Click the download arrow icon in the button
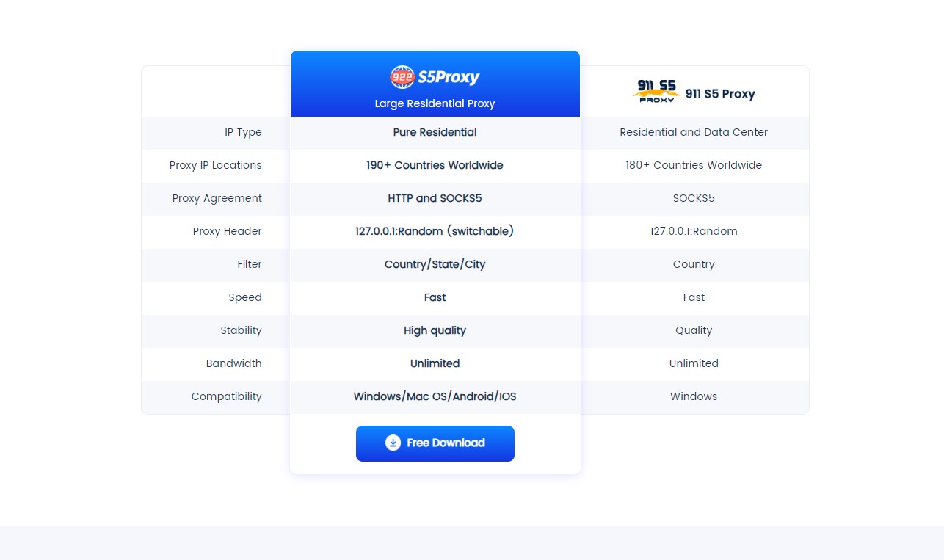The width and height of the screenshot is (944, 560). 393,443
